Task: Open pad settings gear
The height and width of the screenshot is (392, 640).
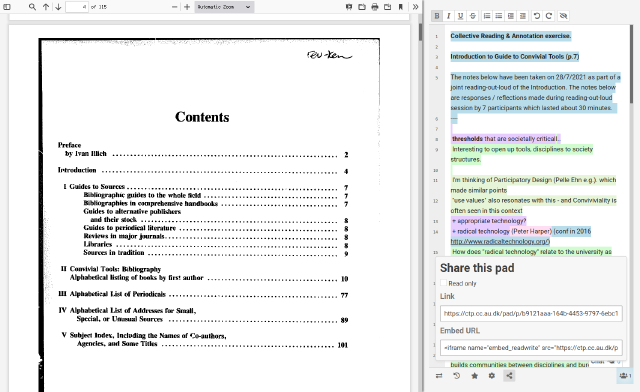Action: 492,376
